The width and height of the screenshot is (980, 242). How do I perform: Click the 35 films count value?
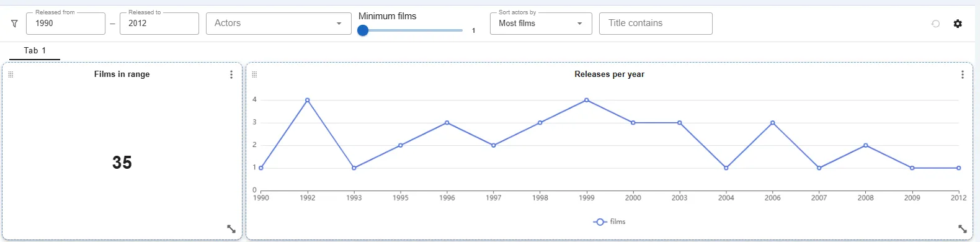coord(122,163)
